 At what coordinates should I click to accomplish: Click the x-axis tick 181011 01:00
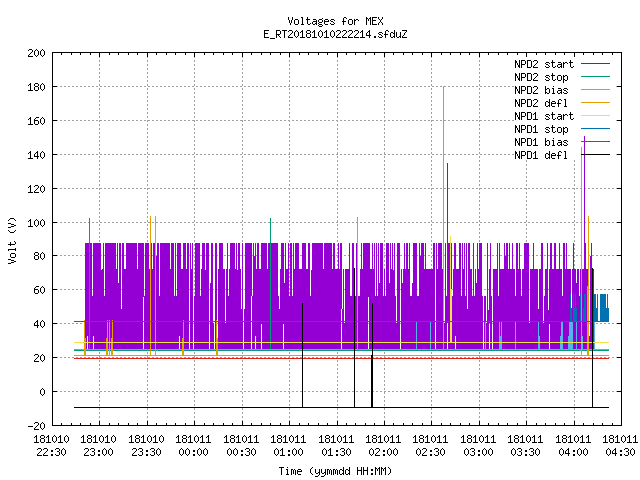pyautogui.click(x=289, y=446)
